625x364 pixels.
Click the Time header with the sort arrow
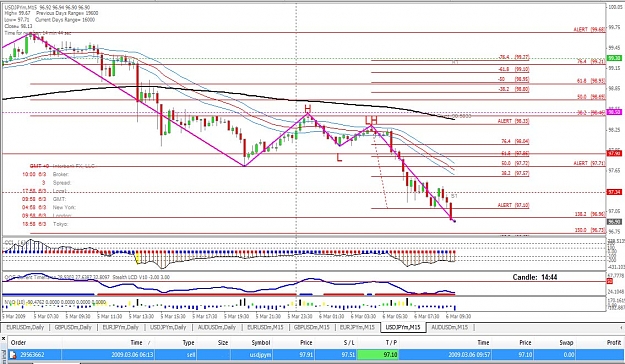coord(140,342)
